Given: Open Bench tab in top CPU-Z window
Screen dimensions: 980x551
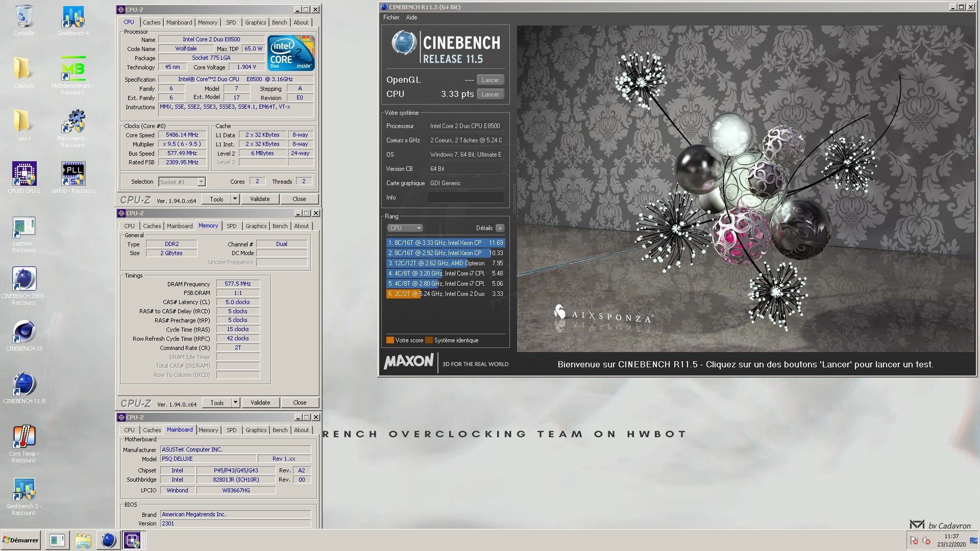Looking at the screenshot, I should click(279, 22).
